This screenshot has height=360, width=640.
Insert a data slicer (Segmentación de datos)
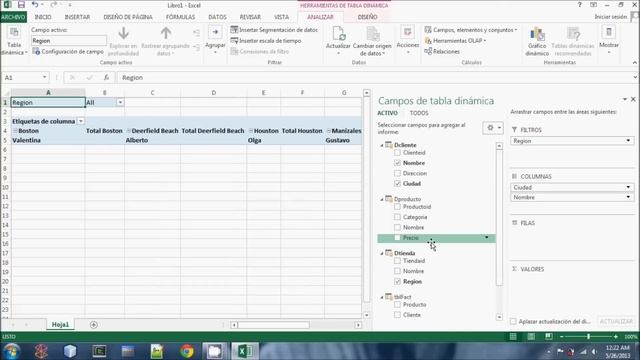click(x=274, y=30)
